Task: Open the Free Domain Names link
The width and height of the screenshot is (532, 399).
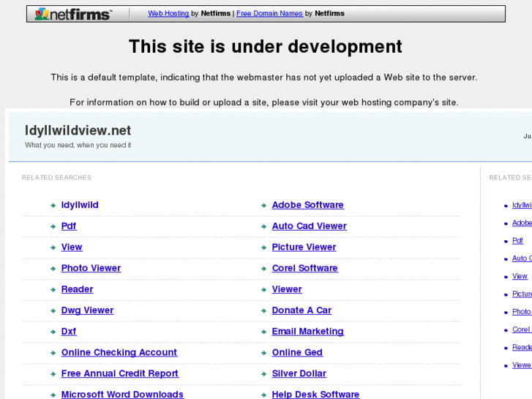Action: pyautogui.click(x=269, y=14)
